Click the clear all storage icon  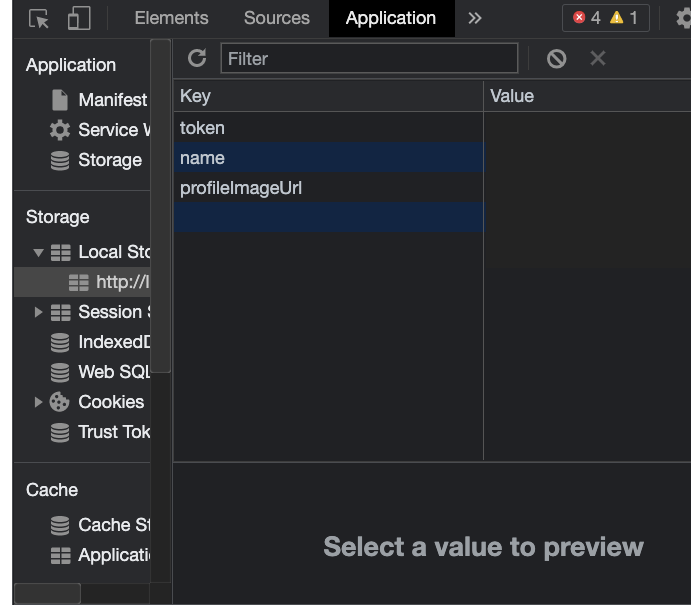point(557,58)
